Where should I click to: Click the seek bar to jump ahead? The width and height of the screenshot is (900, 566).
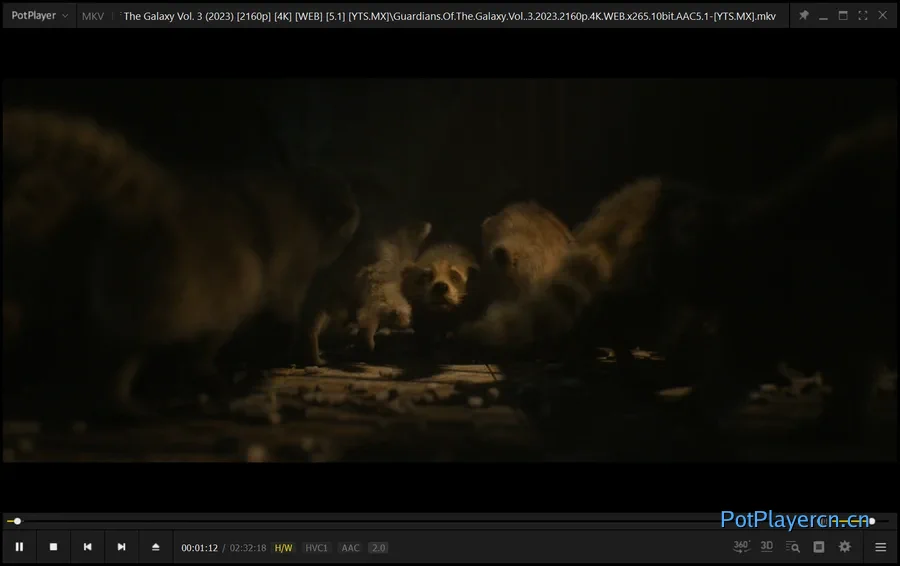pos(400,521)
